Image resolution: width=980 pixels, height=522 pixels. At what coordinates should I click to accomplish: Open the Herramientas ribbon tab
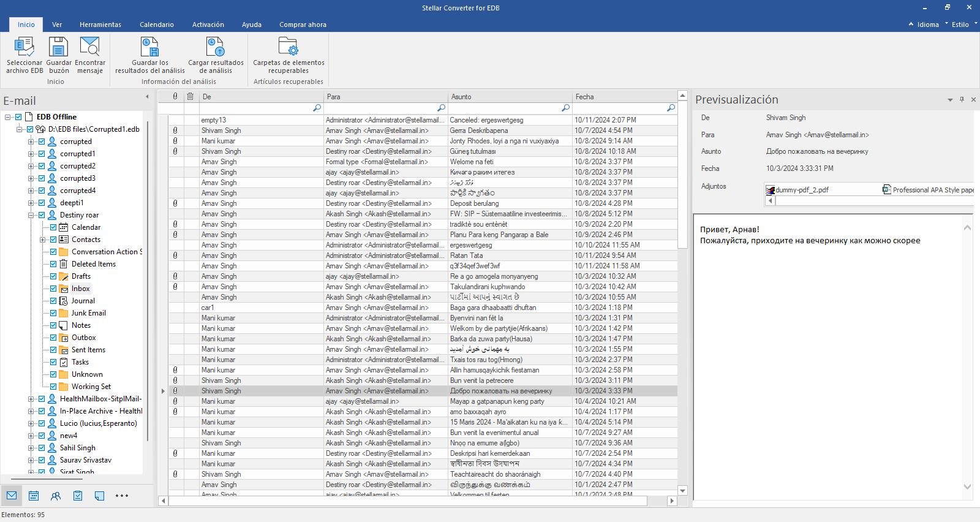(x=100, y=25)
